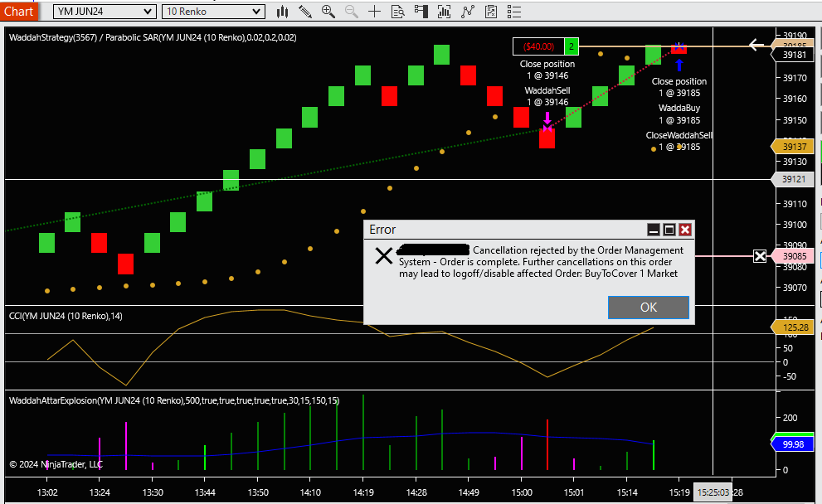
Task: Click the white left arrow near 39181
Action: 756,45
